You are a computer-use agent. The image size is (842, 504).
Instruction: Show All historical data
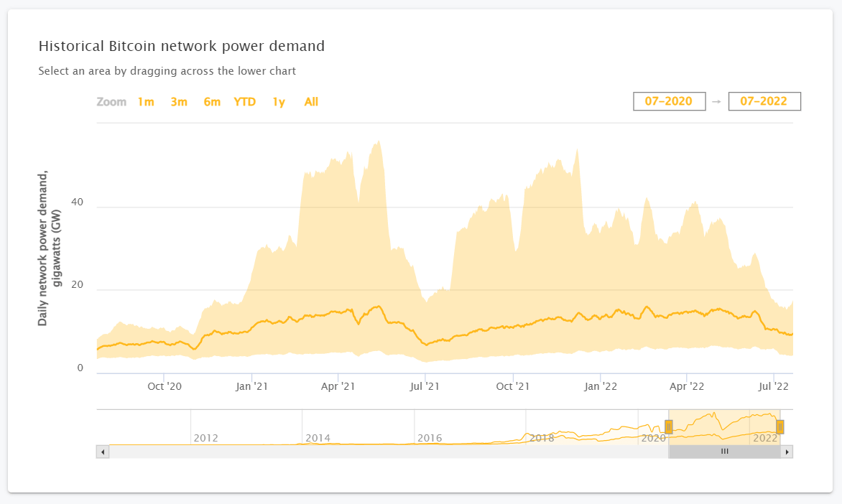coord(311,102)
